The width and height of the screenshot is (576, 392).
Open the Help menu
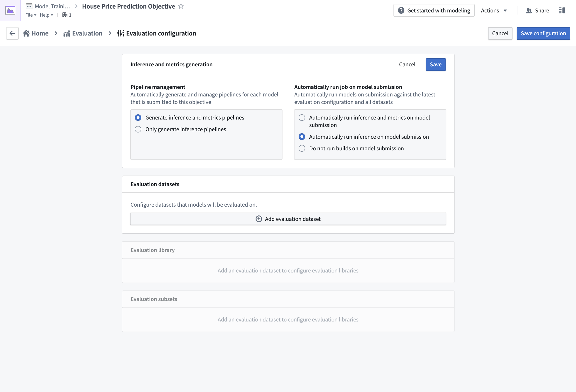pyautogui.click(x=46, y=15)
